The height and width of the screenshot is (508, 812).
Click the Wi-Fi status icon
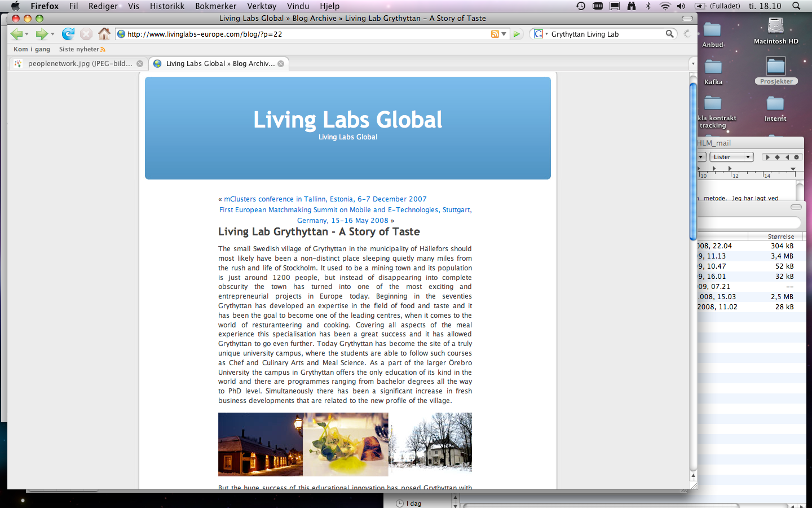pyautogui.click(x=665, y=6)
